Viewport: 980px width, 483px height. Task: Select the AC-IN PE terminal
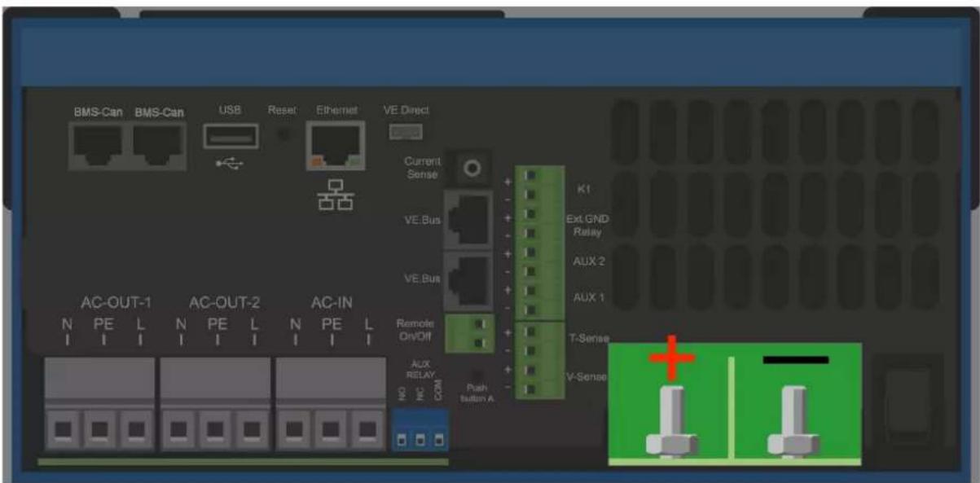point(332,430)
